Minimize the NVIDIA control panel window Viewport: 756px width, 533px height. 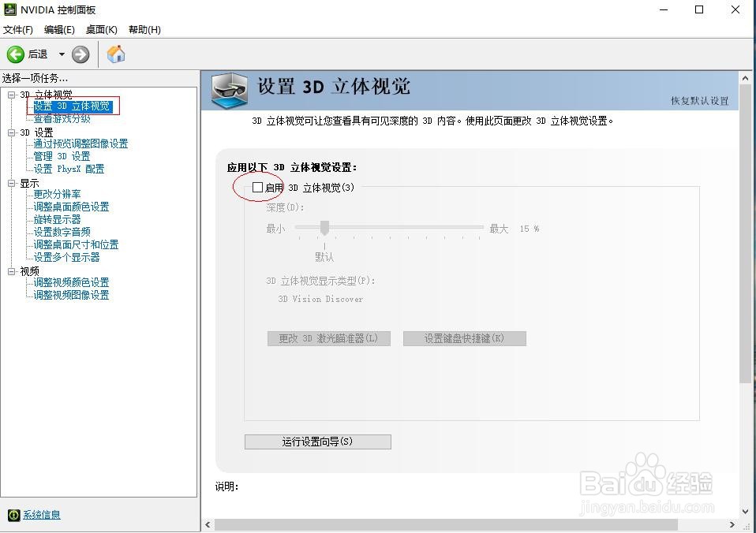coord(664,9)
